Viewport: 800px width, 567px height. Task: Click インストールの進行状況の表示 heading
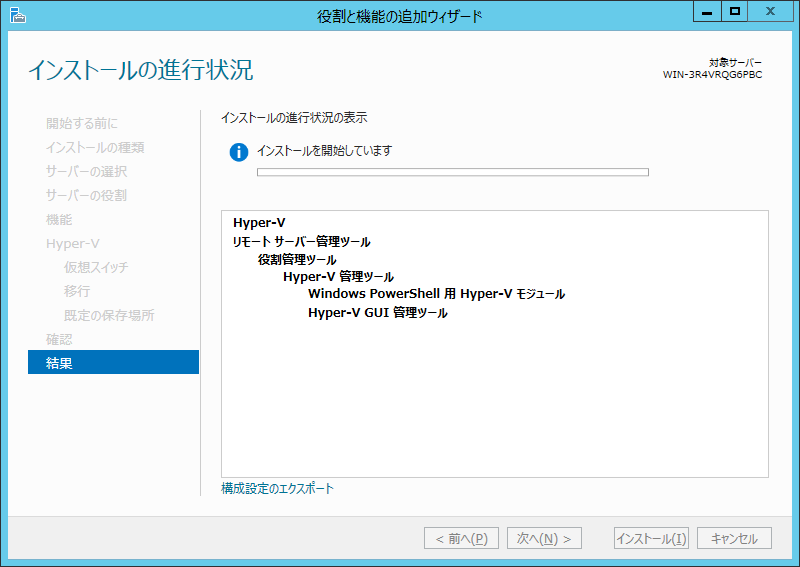294,118
